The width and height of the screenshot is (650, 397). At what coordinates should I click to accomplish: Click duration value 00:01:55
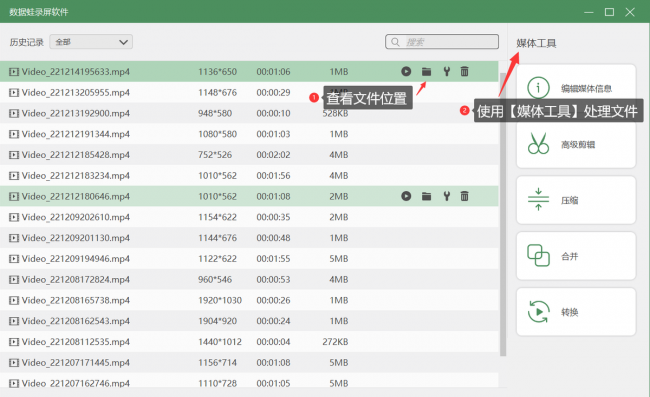click(x=273, y=259)
